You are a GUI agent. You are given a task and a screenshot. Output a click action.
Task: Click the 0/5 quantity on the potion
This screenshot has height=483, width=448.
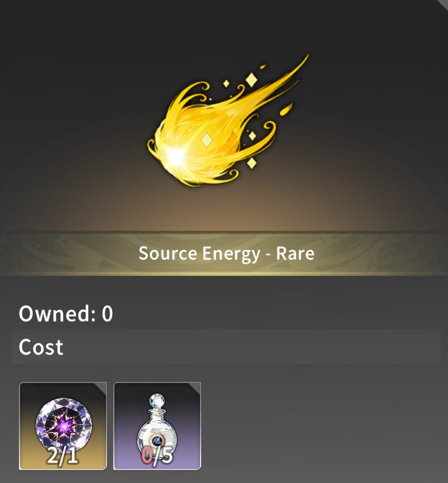click(x=157, y=456)
